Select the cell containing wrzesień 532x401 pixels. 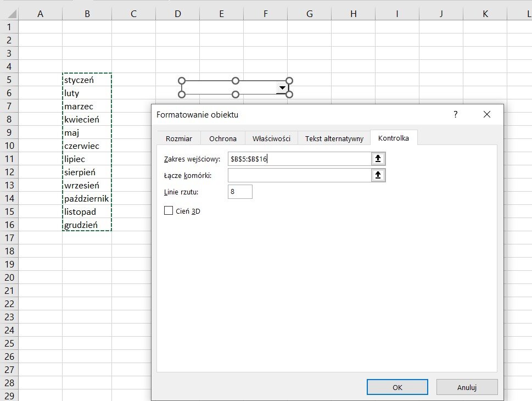coord(87,185)
